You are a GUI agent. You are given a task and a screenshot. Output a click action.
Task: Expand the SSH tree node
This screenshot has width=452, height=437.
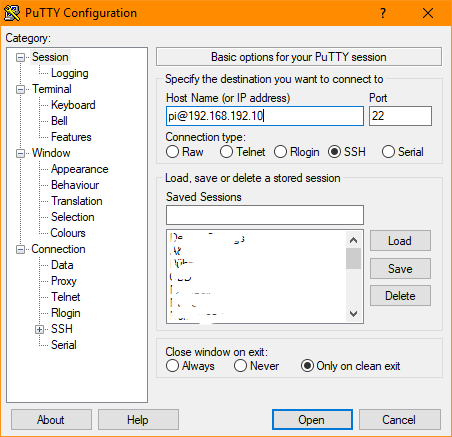pyautogui.click(x=39, y=329)
